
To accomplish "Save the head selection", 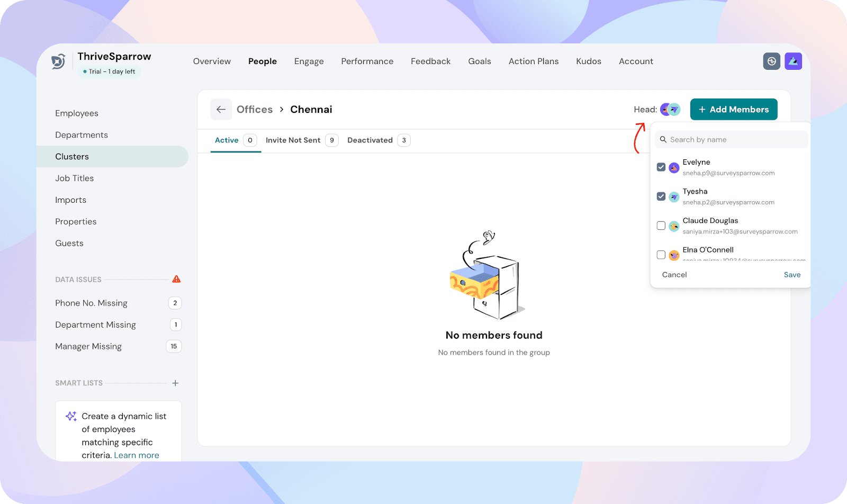I will point(792,275).
